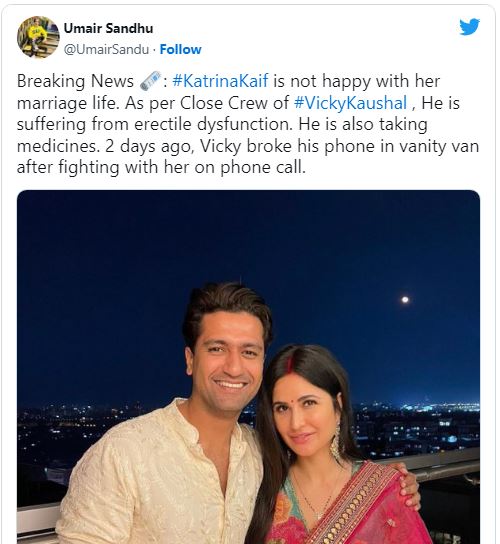This screenshot has height=544, width=500.
Task: Open the #VickyKaushal hashtag
Action: (x=350, y=103)
